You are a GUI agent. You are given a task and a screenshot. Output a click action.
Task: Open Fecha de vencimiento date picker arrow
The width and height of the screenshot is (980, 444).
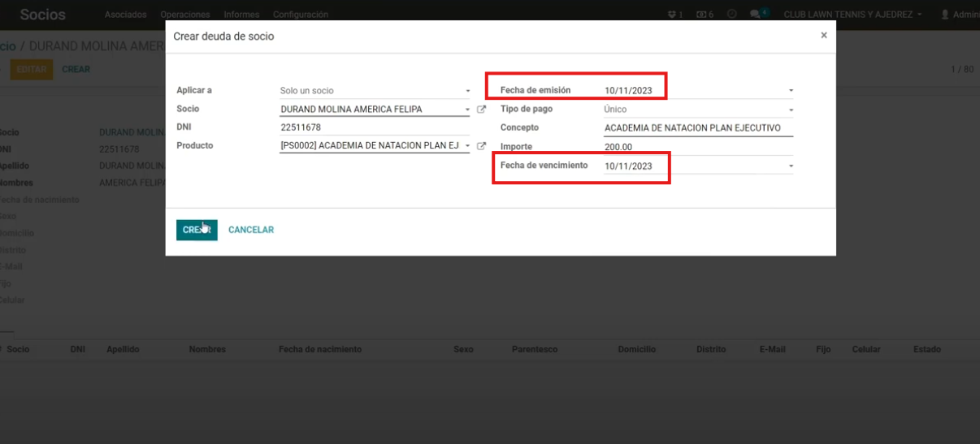coord(791,166)
